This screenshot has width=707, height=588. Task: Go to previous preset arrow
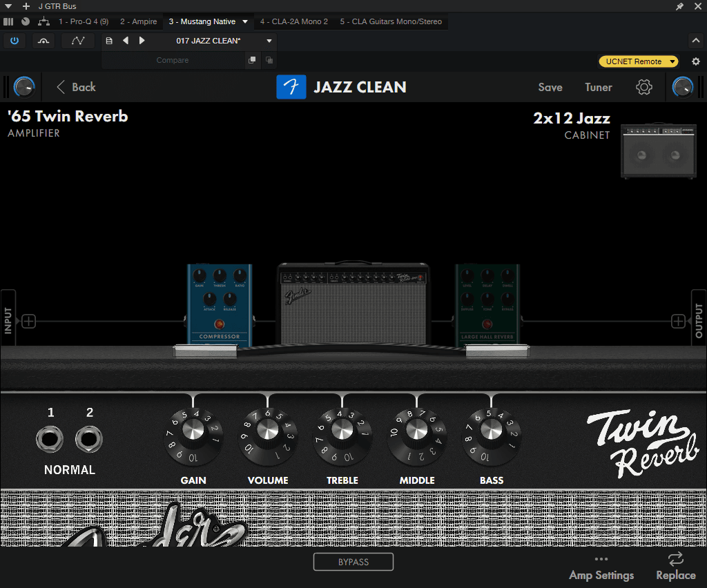126,41
